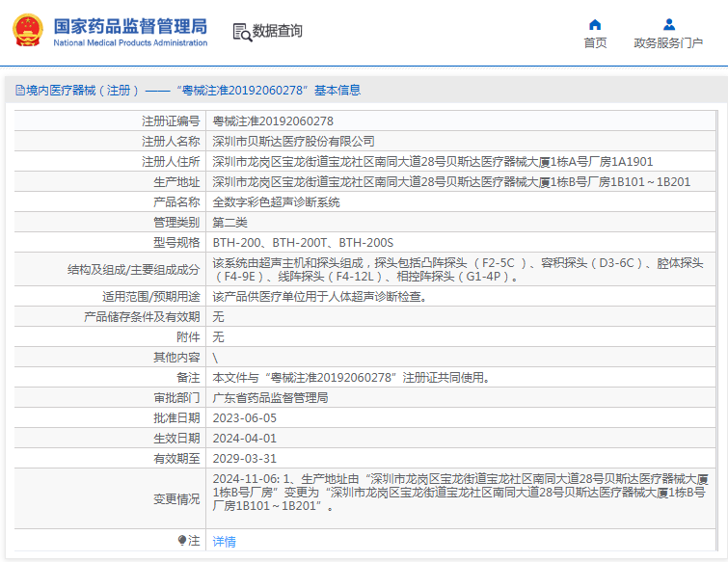Open 政务服务门户 link
Viewport: 728px width, 562px height.
668,42
